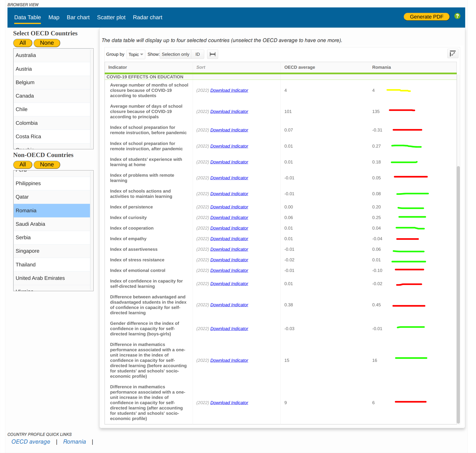
Task: Click the red trend line for days of school closure
Action: pyautogui.click(x=402, y=110)
